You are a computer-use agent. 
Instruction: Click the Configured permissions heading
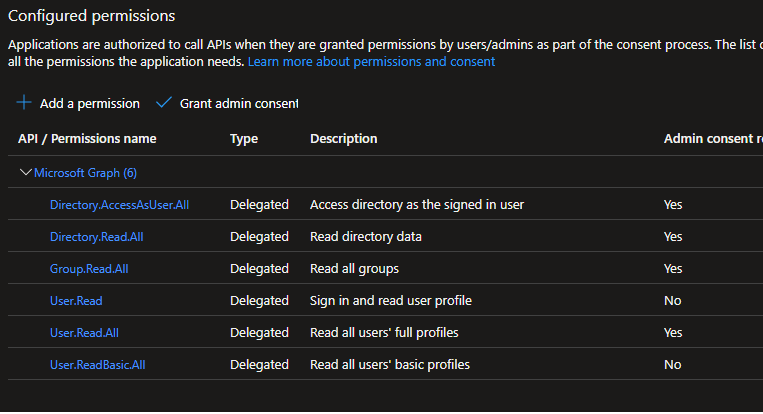click(x=91, y=16)
